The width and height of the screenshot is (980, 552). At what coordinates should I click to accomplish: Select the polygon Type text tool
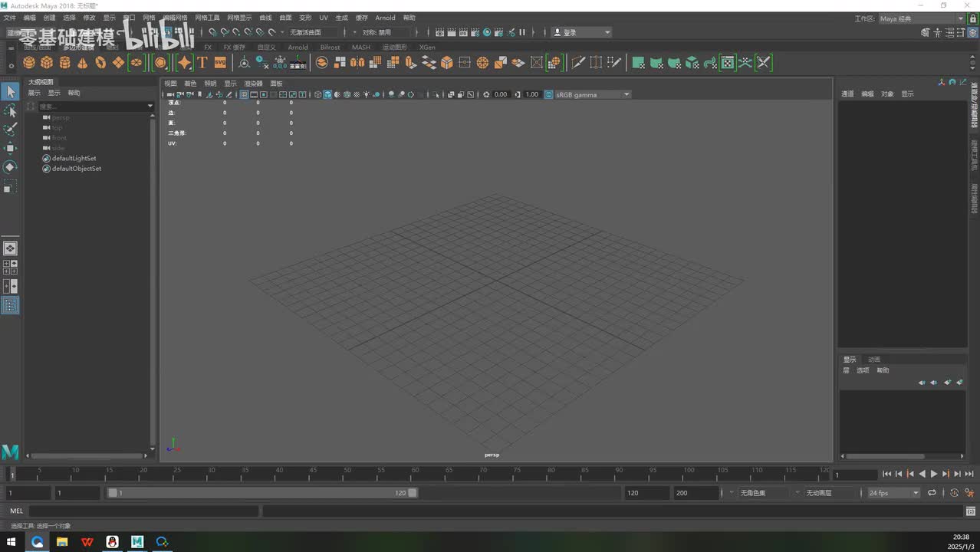point(202,63)
